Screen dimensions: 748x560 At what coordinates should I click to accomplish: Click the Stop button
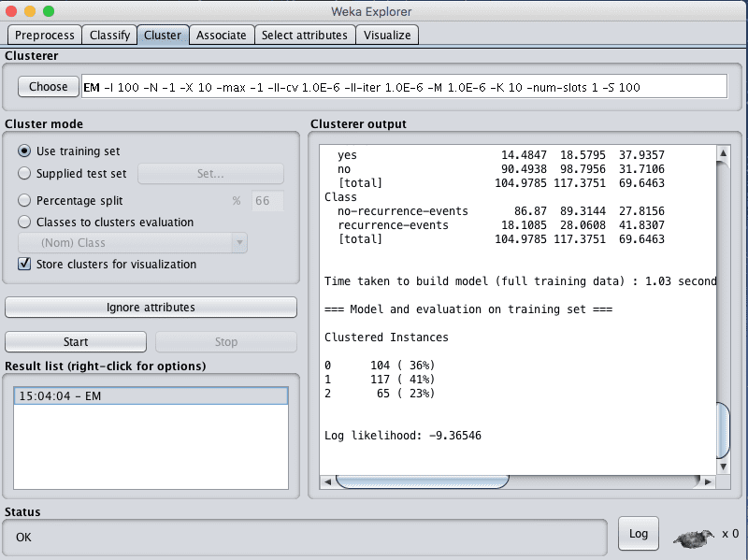(226, 341)
